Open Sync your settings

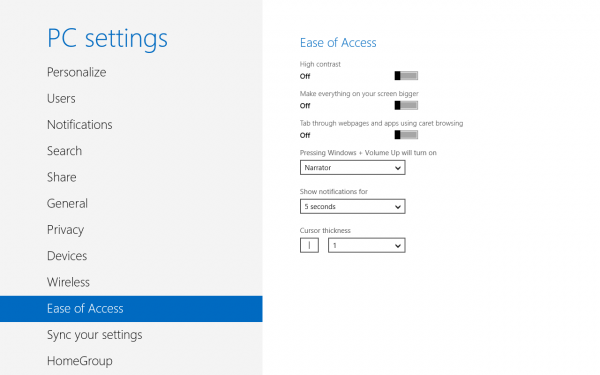tap(95, 335)
